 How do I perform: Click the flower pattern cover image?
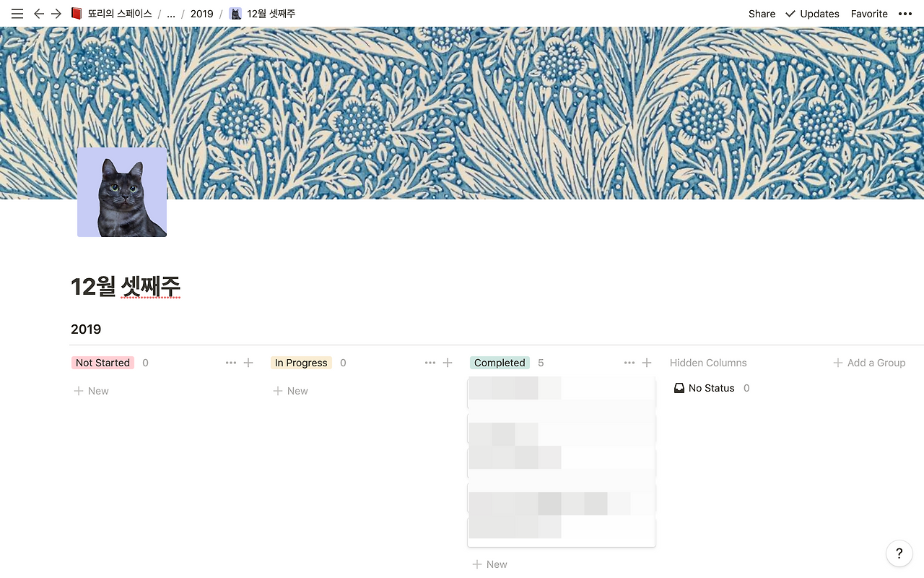(x=462, y=113)
